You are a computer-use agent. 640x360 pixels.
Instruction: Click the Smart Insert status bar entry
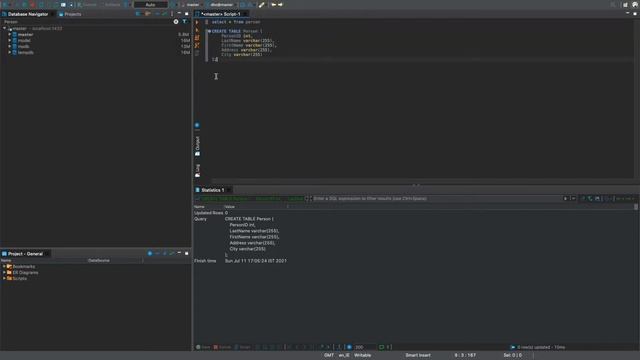pyautogui.click(x=418, y=355)
